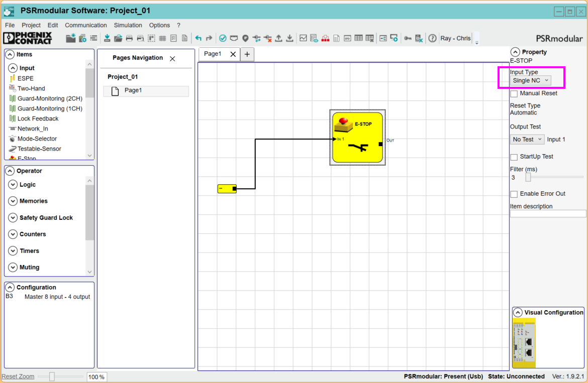This screenshot has height=383, width=588.
Task: Click the undo arrow icon
Action: [198, 38]
